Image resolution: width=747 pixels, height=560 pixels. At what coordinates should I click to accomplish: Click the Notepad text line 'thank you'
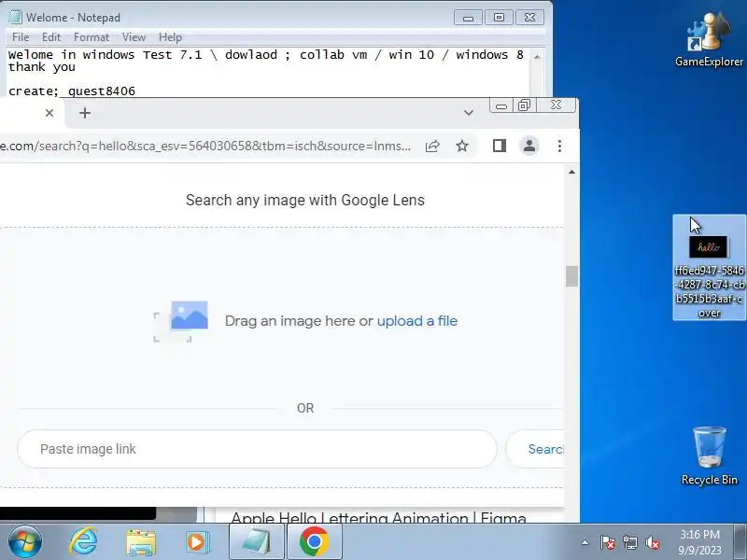(42, 67)
